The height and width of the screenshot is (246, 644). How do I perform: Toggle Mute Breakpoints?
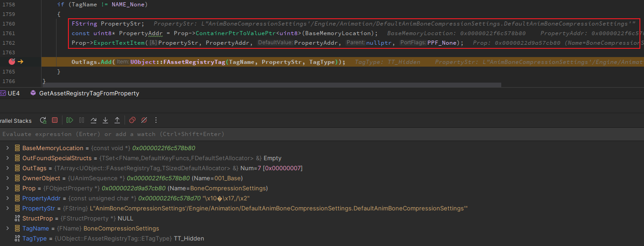144,120
